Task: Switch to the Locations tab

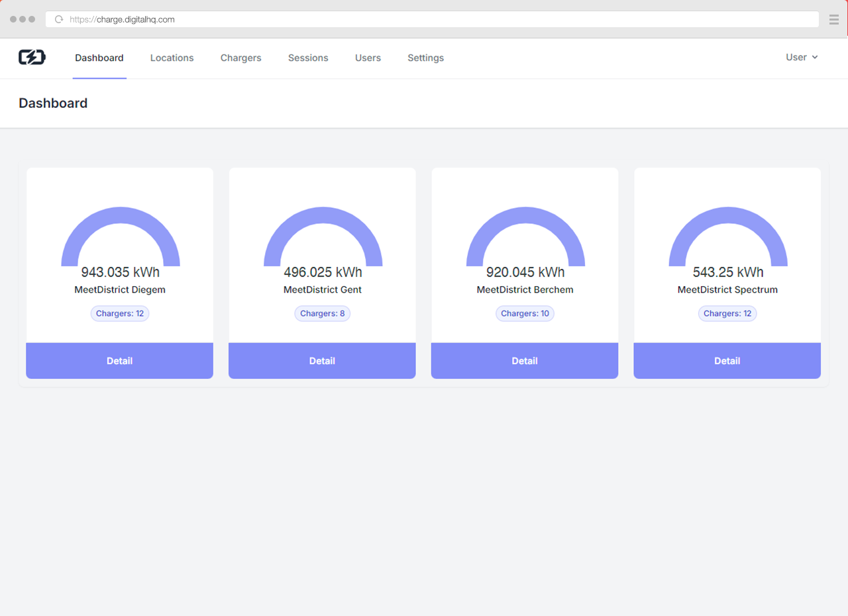Action: pos(172,58)
